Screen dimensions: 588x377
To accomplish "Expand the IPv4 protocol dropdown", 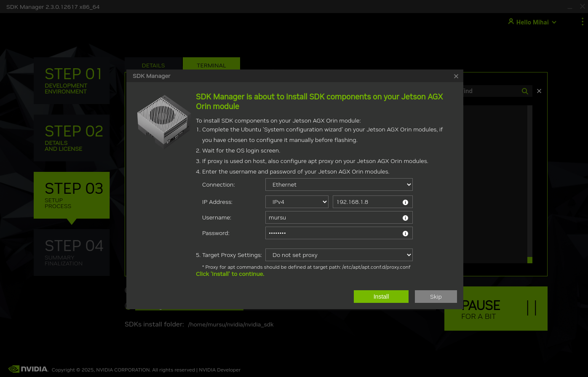I will (x=297, y=202).
